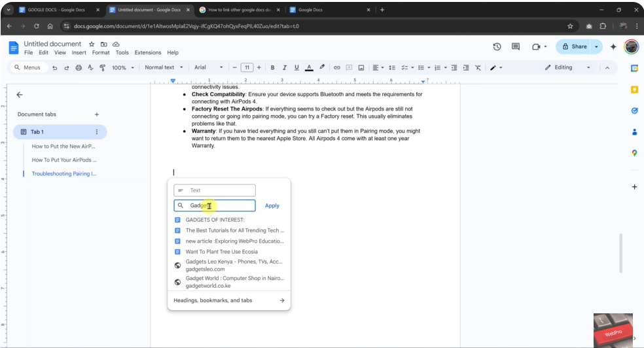
Task: Run spelling and grammar check icon
Action: pyautogui.click(x=90, y=68)
